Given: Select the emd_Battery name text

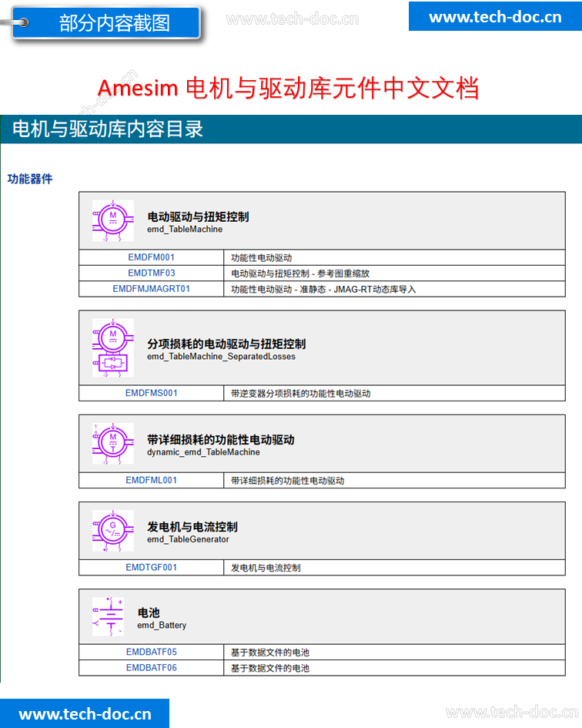Looking at the screenshot, I should click(x=162, y=626).
